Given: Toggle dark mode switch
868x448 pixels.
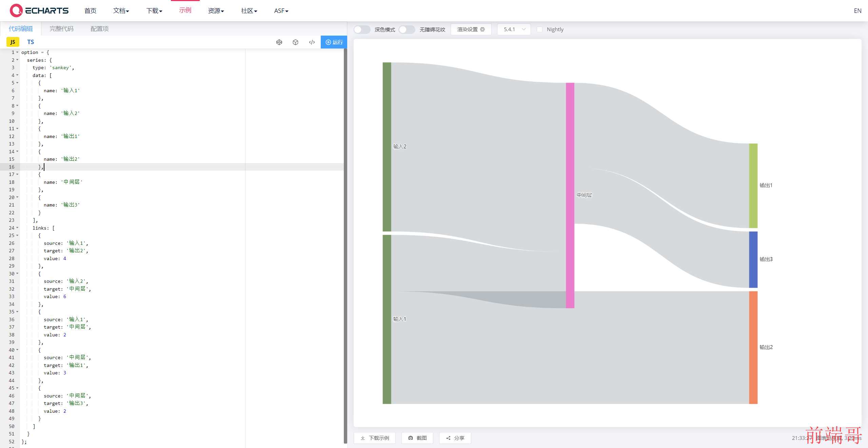Looking at the screenshot, I should coord(362,30).
